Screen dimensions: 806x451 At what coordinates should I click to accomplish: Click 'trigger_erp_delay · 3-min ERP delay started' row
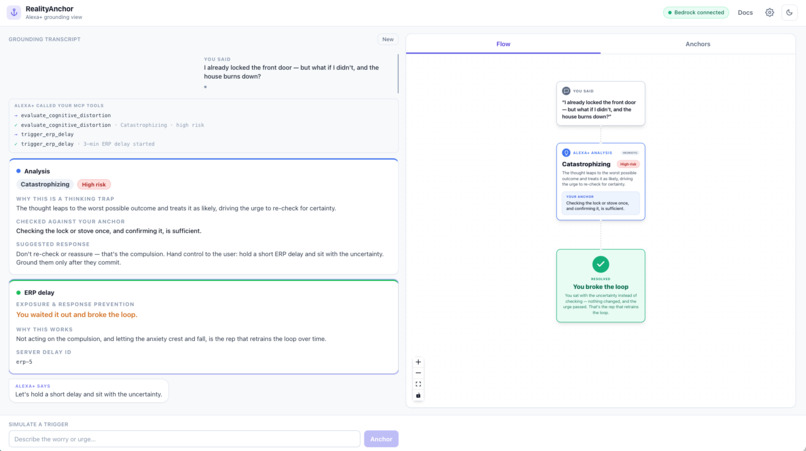click(85, 144)
